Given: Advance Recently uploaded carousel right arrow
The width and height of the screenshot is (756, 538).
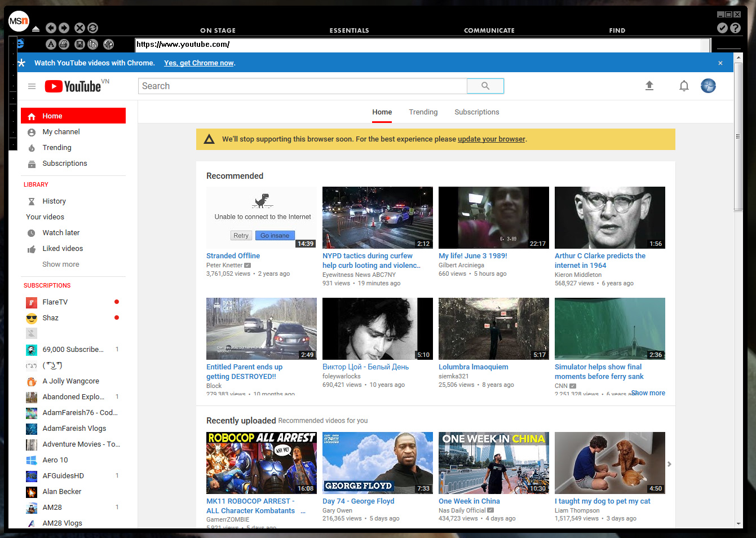Looking at the screenshot, I should click(669, 464).
